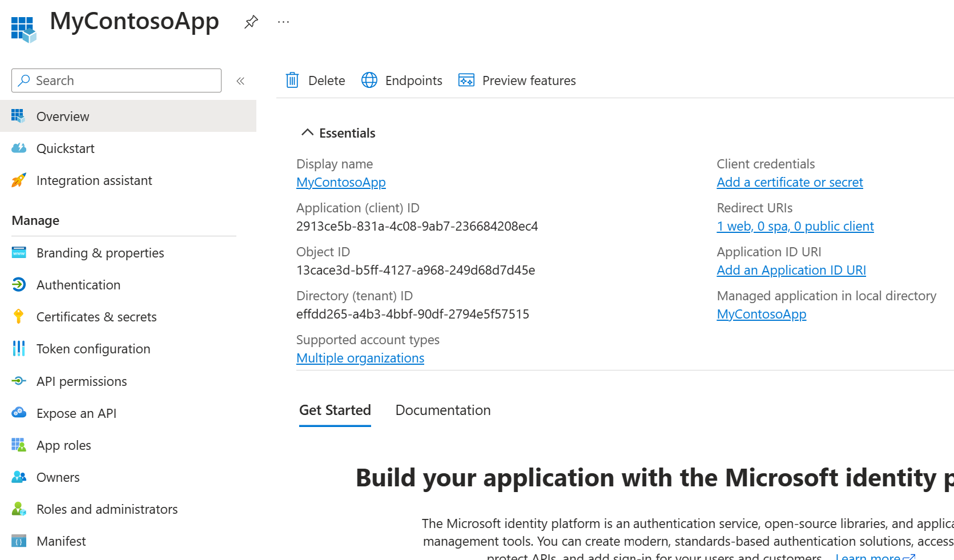This screenshot has height=560, width=954.
Task: Select the Quickstart sidebar icon
Action: [x=18, y=148]
